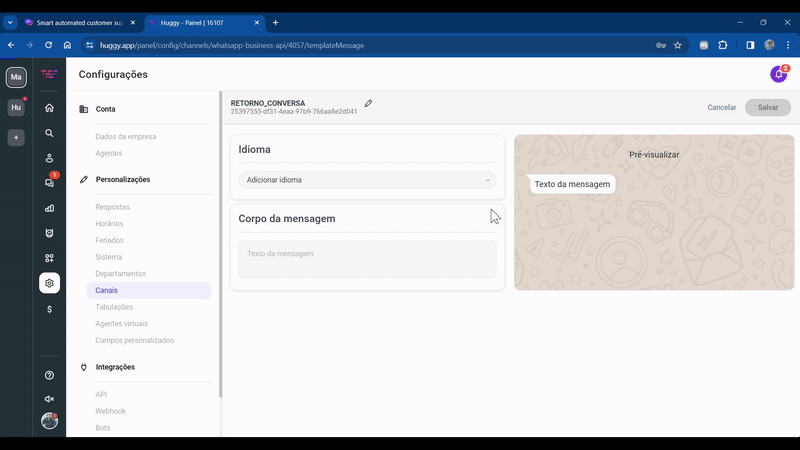Go to browser home page icon
Image resolution: width=800 pixels, height=450 pixels.
point(67,45)
